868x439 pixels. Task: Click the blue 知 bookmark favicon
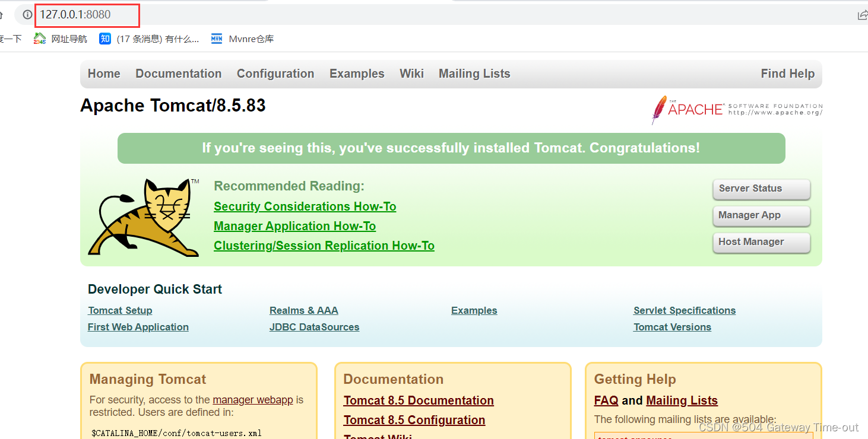click(x=105, y=39)
